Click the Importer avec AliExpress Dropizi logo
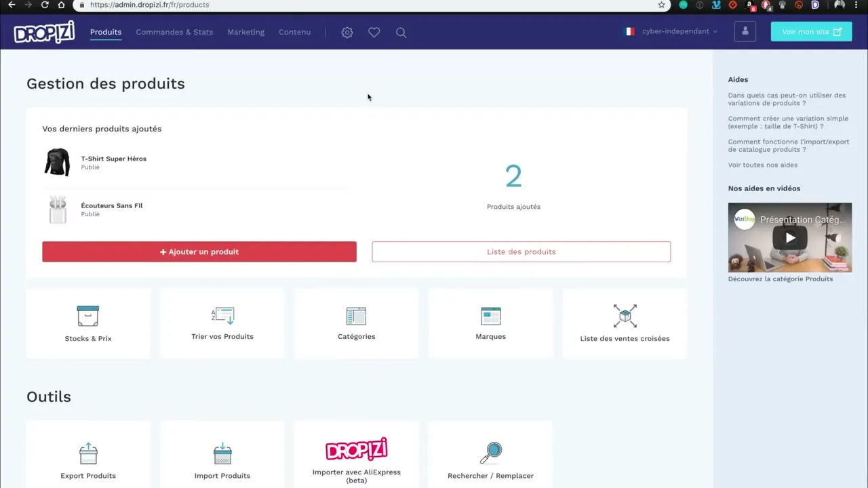 point(356,449)
